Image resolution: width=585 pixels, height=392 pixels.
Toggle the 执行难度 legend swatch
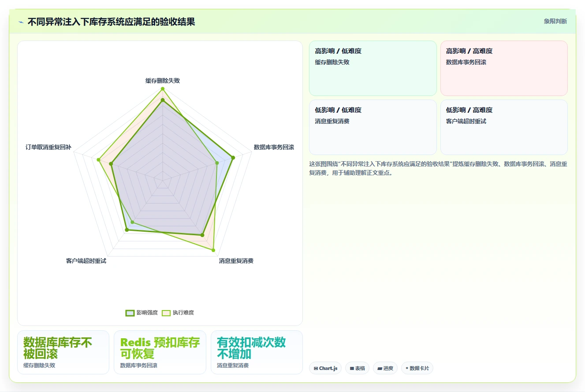click(166, 313)
